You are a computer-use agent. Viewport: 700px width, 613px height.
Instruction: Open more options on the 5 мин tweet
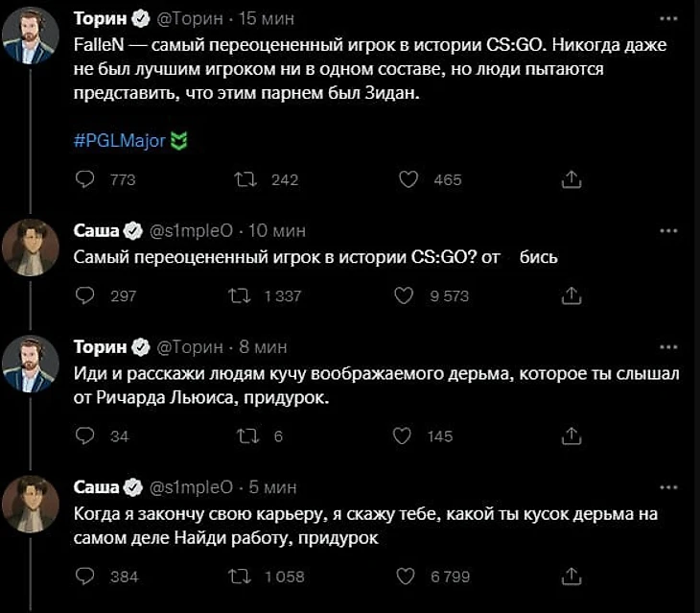click(x=669, y=487)
